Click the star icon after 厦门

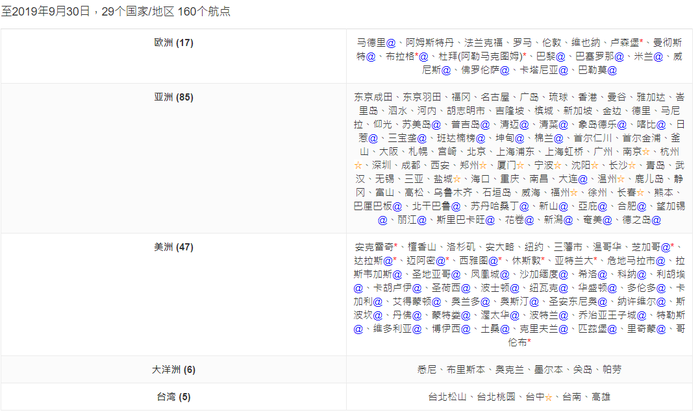click(520, 166)
